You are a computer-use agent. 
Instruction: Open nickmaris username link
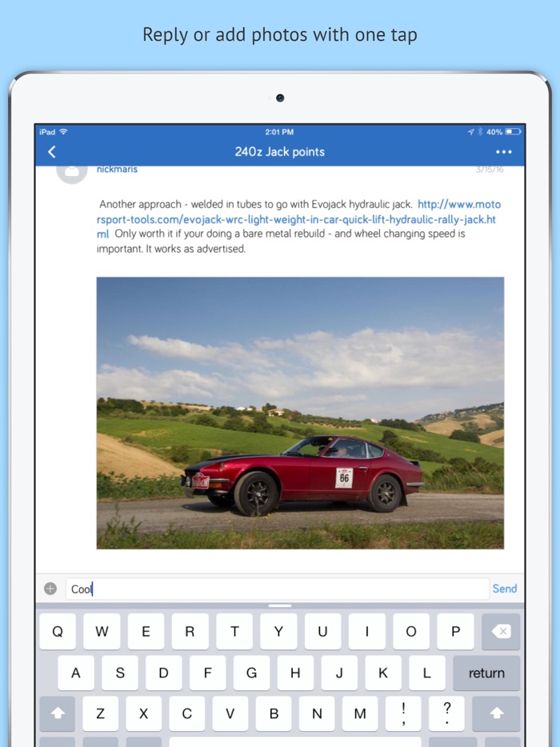[117, 169]
